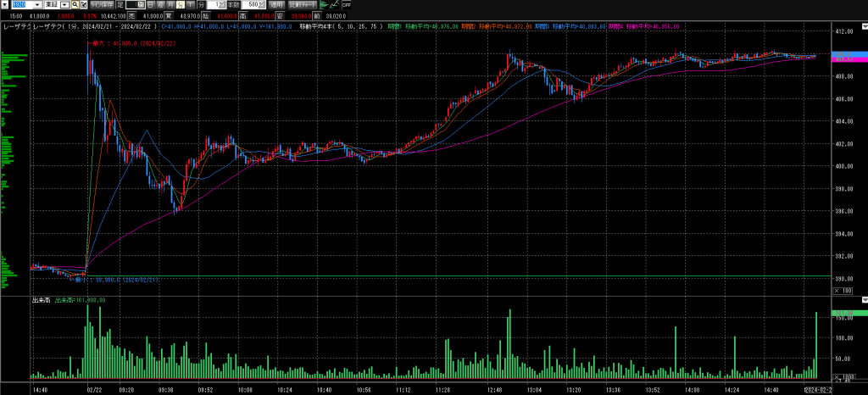Switch chart to daily (日) period

pos(150,5)
